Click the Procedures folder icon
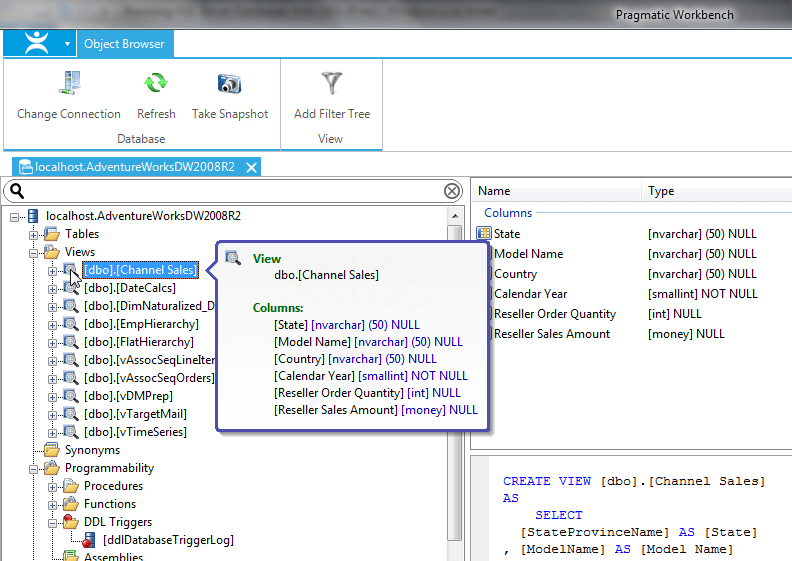The height and width of the screenshot is (561, 792). 71,486
